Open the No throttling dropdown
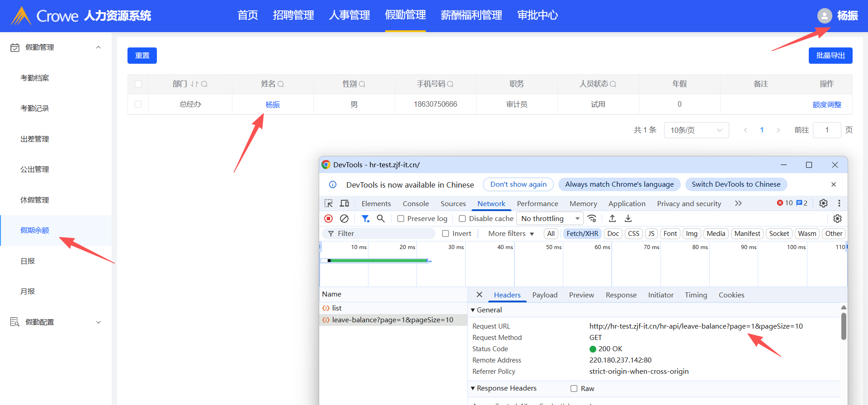Viewport: 868px width, 405px height. tap(550, 219)
